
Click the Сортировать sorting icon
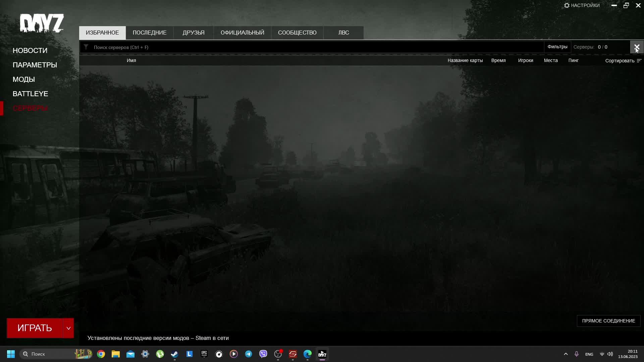[x=639, y=61]
